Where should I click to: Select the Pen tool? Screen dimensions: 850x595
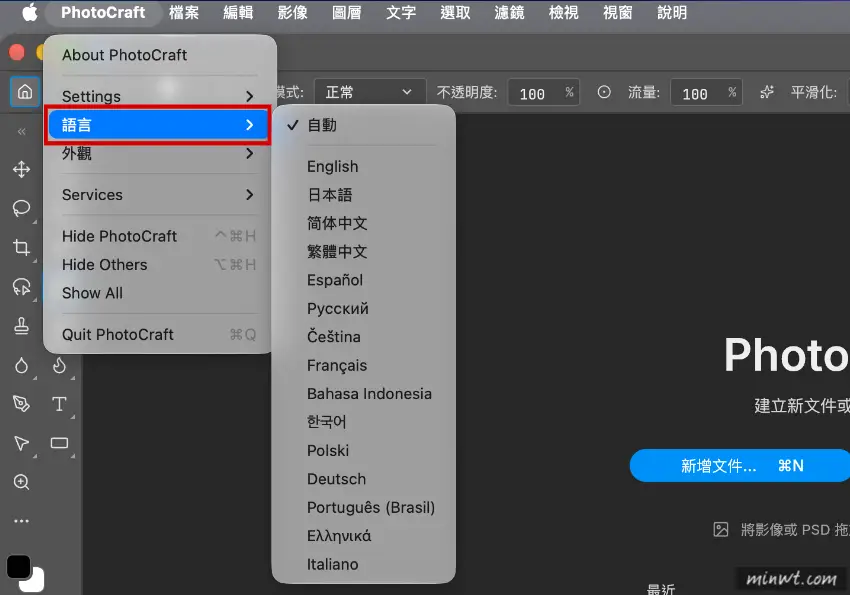[22, 404]
